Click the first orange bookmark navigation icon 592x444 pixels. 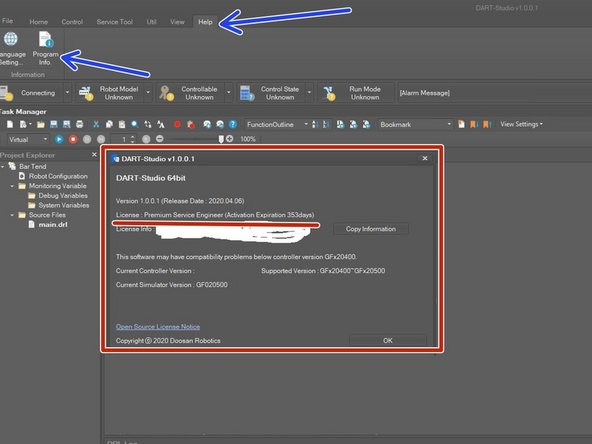pyautogui.click(x=473, y=124)
